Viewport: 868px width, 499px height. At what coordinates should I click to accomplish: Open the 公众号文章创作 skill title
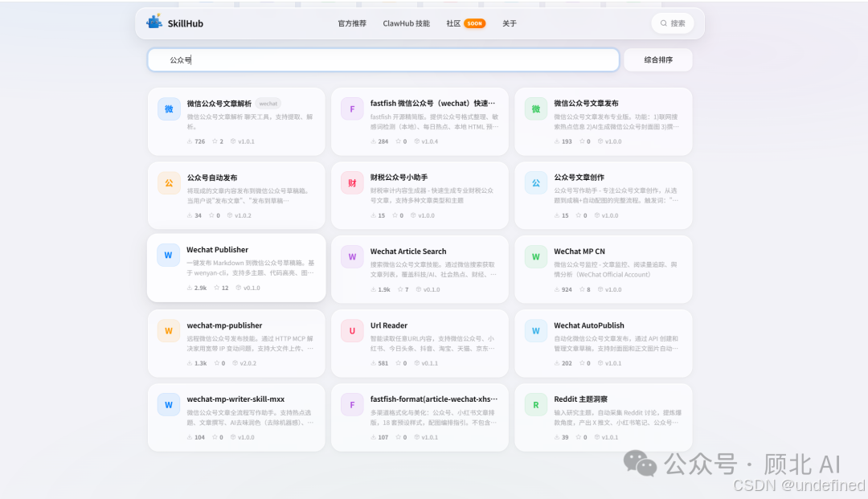point(579,177)
